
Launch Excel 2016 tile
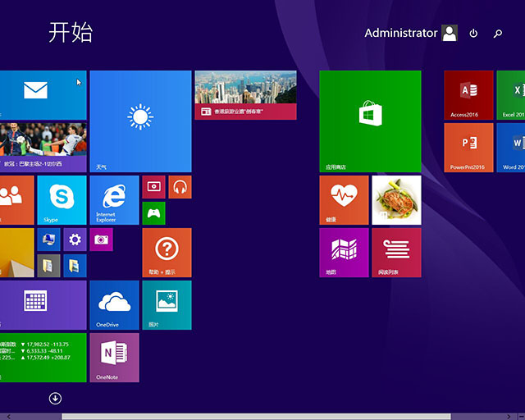click(511, 95)
